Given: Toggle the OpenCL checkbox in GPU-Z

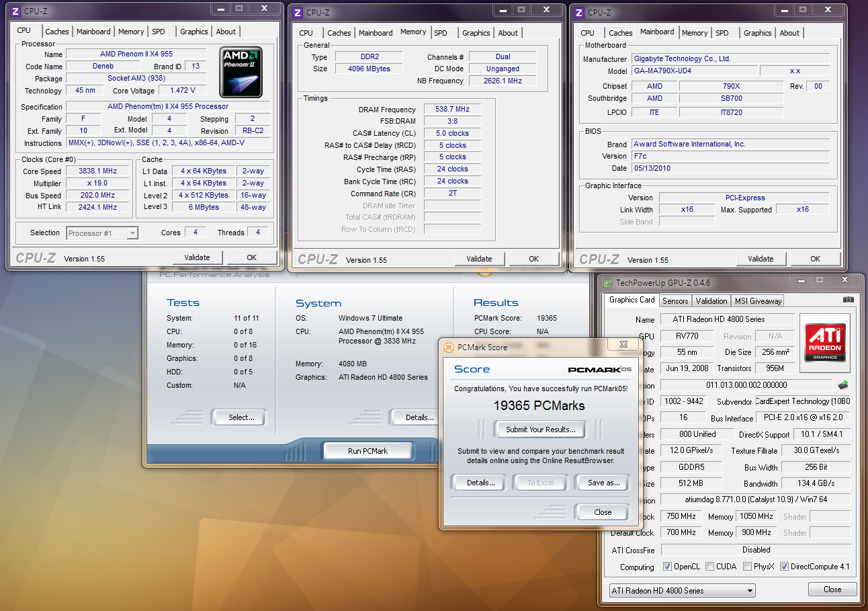Looking at the screenshot, I should 667,567.
